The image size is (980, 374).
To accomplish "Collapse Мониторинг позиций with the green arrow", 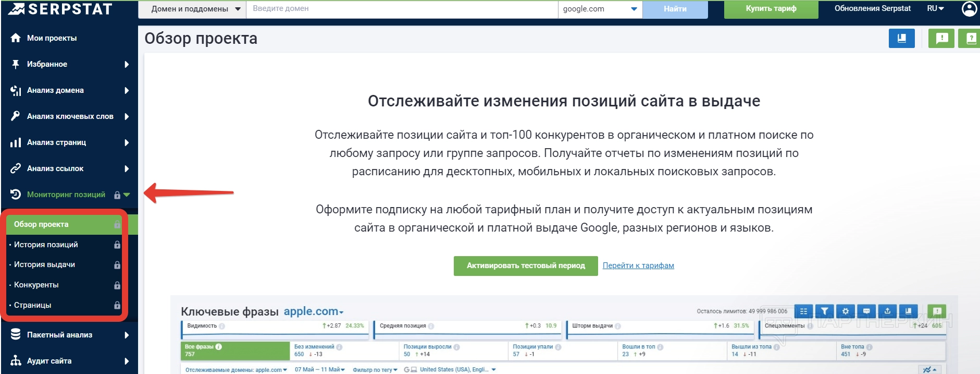I will [x=127, y=195].
